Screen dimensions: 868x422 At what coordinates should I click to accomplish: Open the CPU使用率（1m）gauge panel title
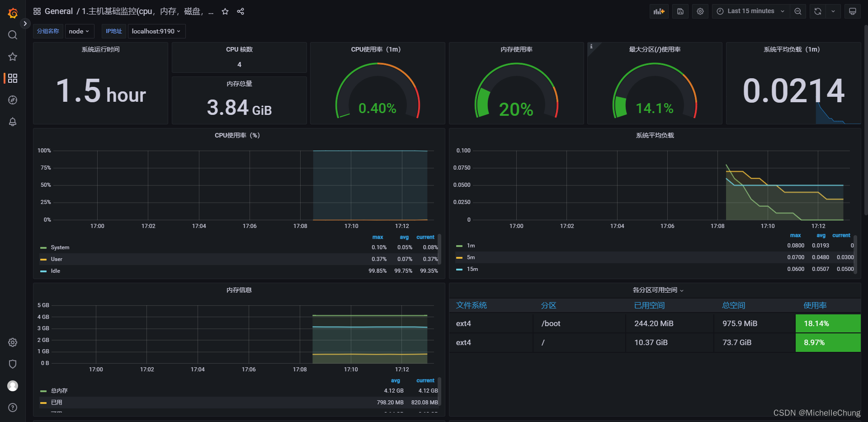(376, 49)
